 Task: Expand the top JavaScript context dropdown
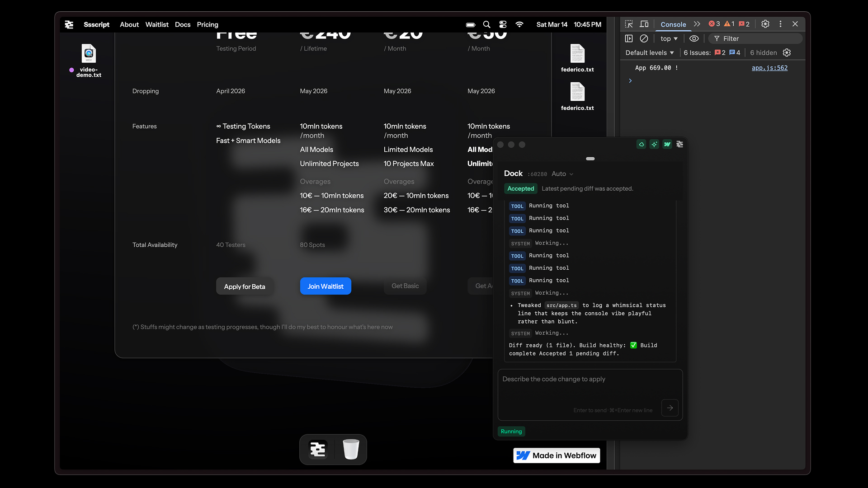click(669, 39)
